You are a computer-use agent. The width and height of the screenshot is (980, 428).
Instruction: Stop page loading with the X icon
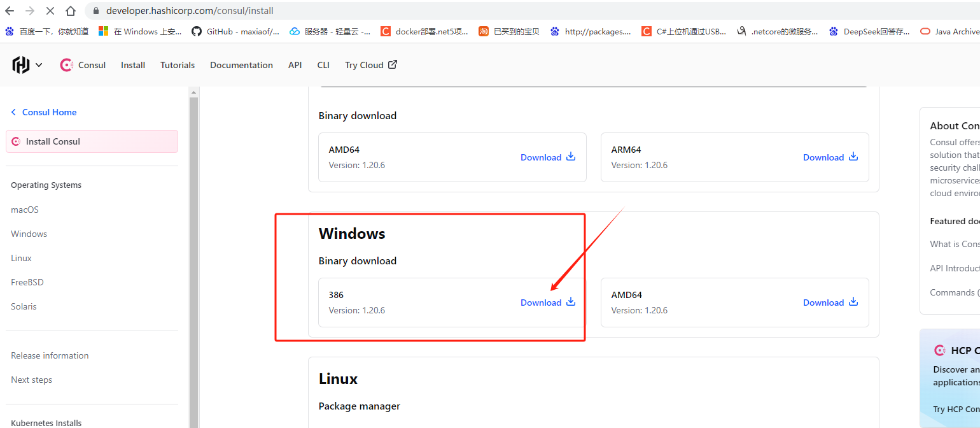pyautogui.click(x=50, y=11)
